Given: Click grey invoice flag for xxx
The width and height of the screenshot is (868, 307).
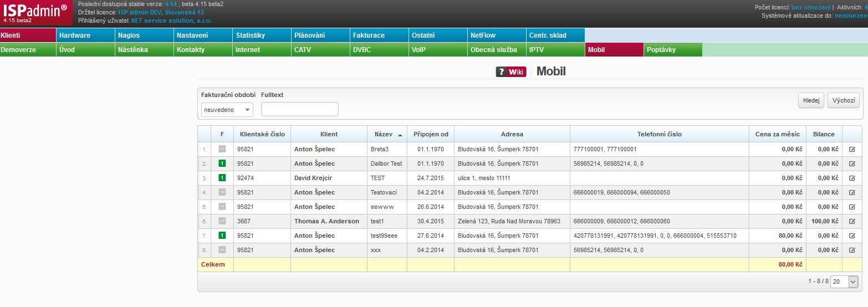Looking at the screenshot, I should 222,250.
